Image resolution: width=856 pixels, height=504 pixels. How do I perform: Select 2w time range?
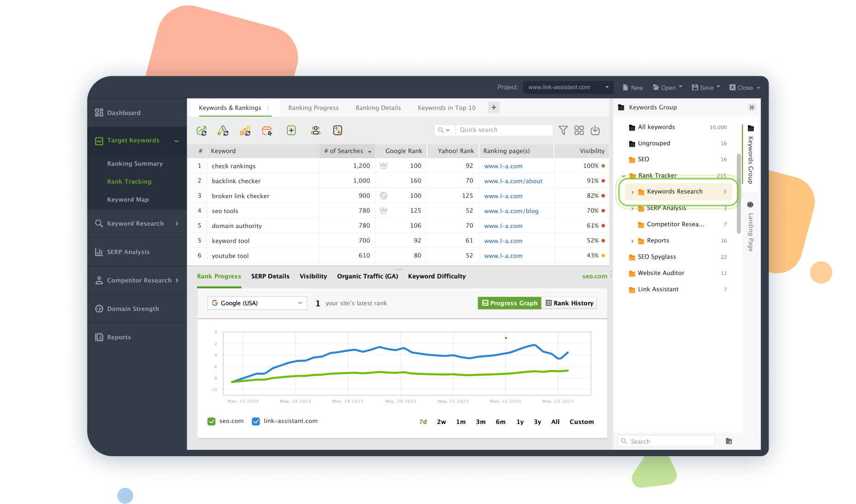(x=441, y=422)
